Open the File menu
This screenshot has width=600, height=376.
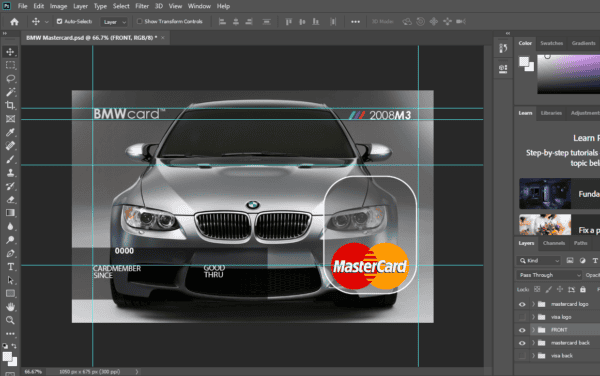click(23, 6)
